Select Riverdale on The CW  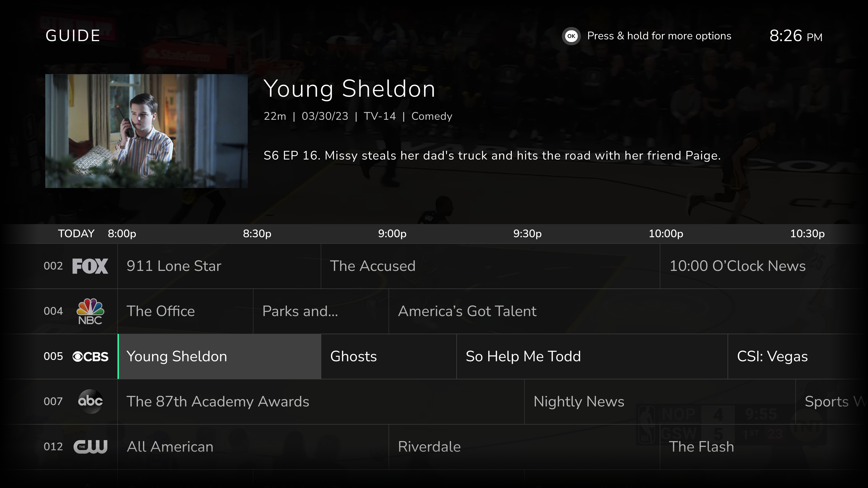(524, 447)
